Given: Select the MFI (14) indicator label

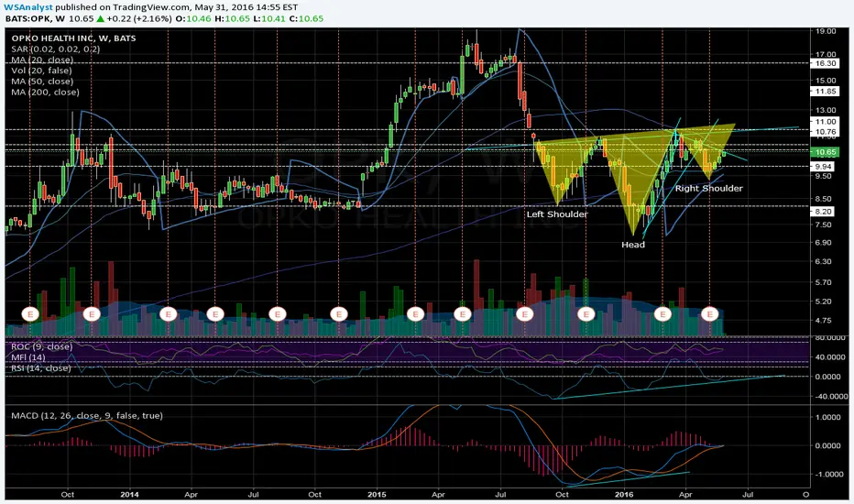Looking at the screenshot, I should tap(28, 357).
